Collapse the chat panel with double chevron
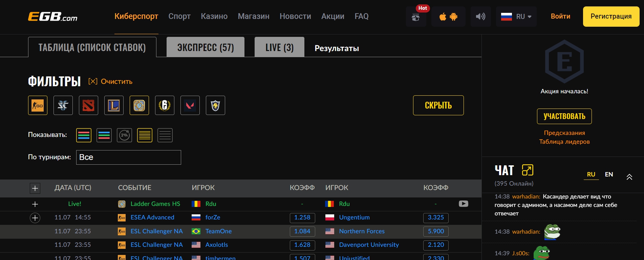The width and height of the screenshot is (644, 260). [x=629, y=177]
